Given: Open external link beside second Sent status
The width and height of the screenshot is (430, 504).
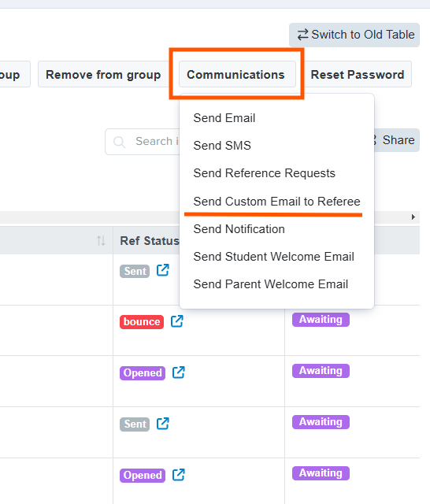Looking at the screenshot, I should click(x=162, y=424).
